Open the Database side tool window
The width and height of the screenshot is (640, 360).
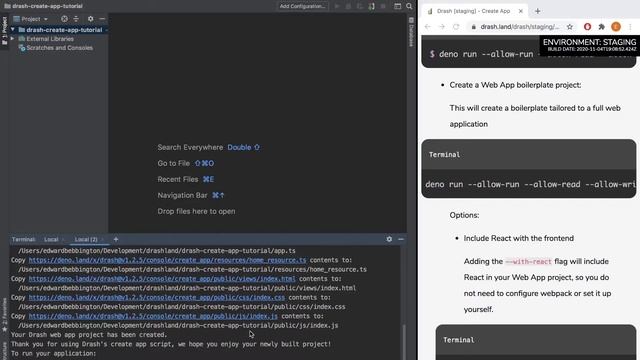coord(411,32)
